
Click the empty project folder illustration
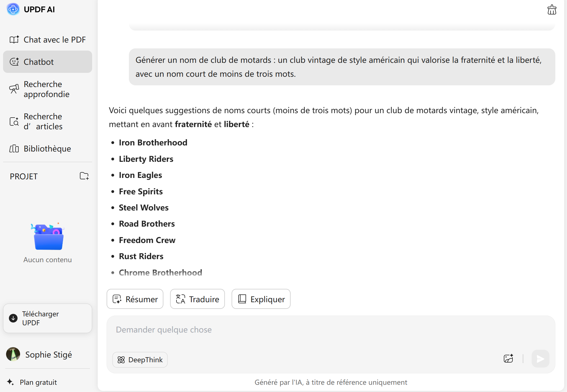click(48, 237)
